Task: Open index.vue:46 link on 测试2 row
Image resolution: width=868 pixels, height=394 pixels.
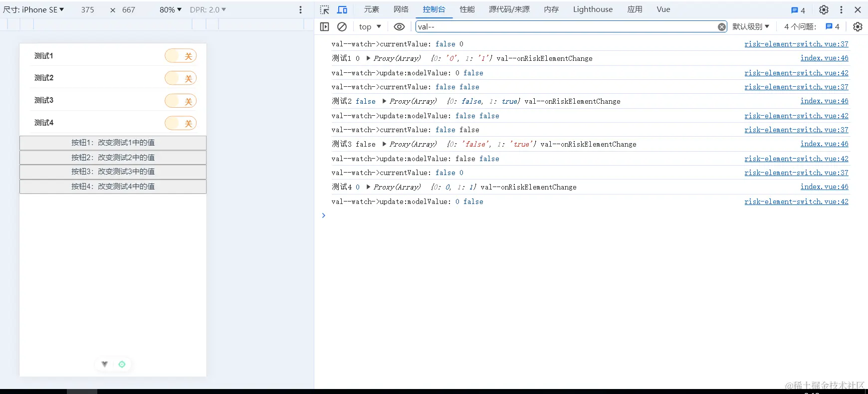Action: pyautogui.click(x=824, y=101)
